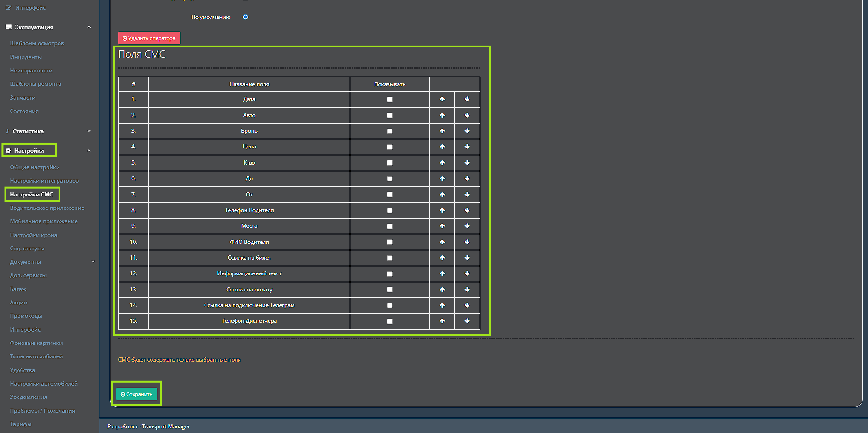Move the Дата field down with arrow

(x=467, y=99)
